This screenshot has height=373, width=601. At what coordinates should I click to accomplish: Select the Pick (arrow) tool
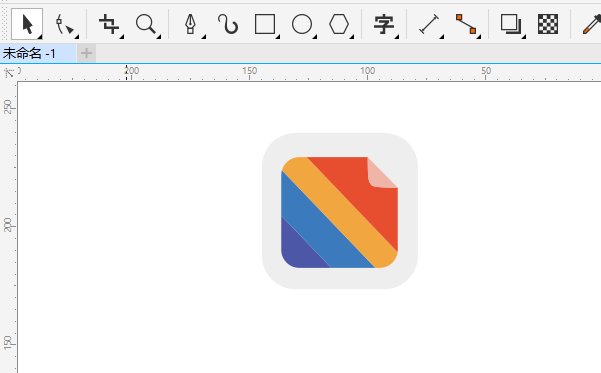[x=27, y=24]
